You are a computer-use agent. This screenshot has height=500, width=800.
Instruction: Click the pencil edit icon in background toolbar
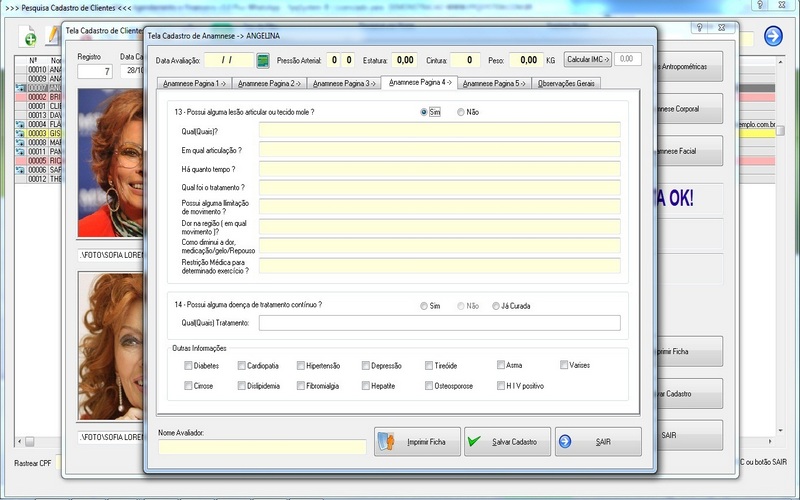point(53,36)
